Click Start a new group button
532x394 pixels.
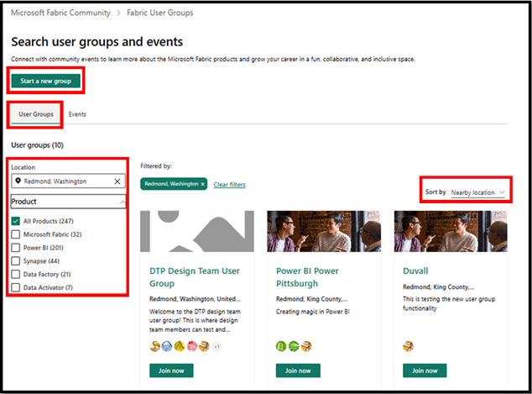(x=46, y=81)
